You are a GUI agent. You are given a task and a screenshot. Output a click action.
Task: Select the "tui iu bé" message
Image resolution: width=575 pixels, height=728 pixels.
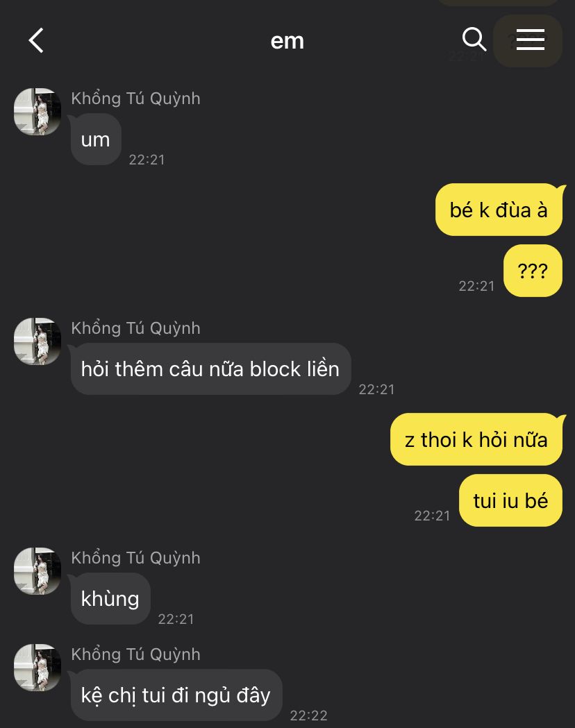coord(510,500)
